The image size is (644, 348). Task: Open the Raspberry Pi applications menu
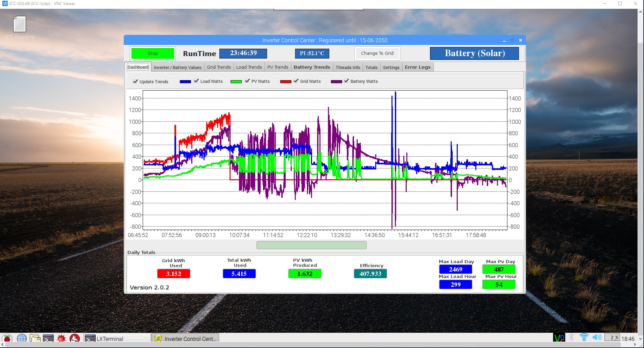click(7, 338)
